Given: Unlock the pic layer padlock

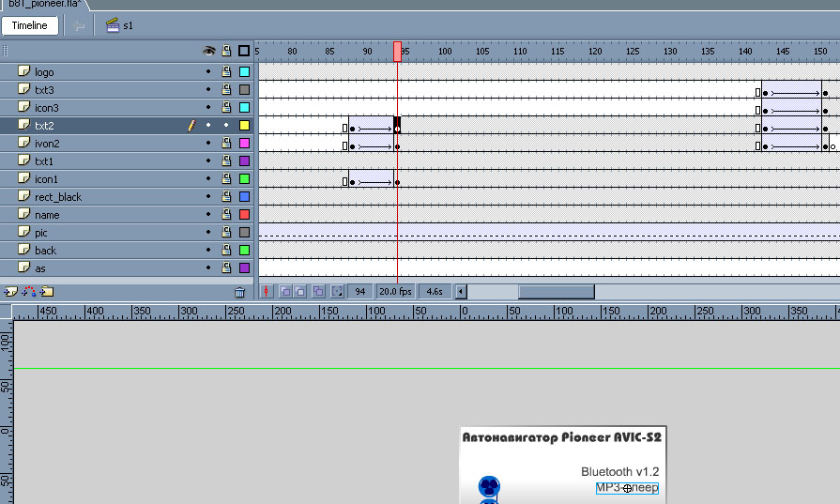Looking at the screenshot, I should (x=226, y=232).
